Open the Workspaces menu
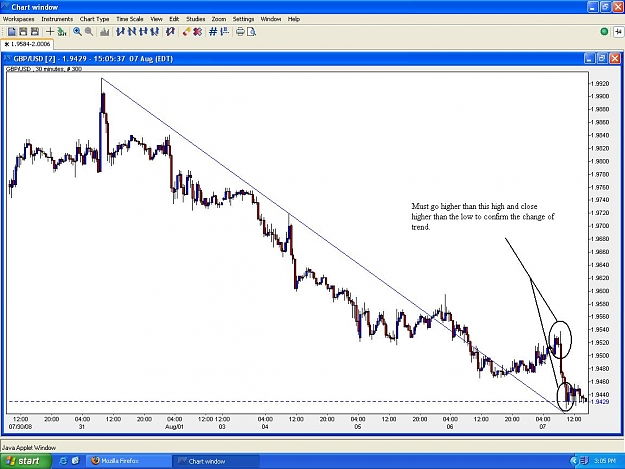The image size is (625, 469). [x=18, y=19]
